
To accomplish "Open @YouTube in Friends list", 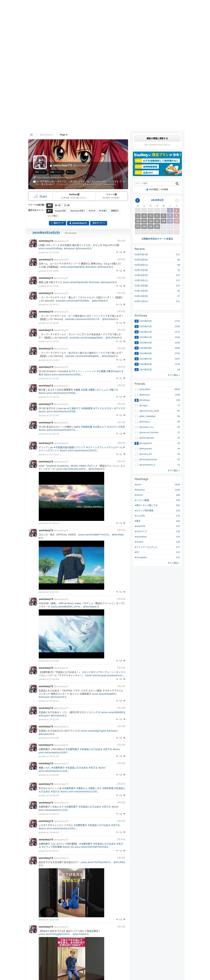I will (x=145, y=390).
